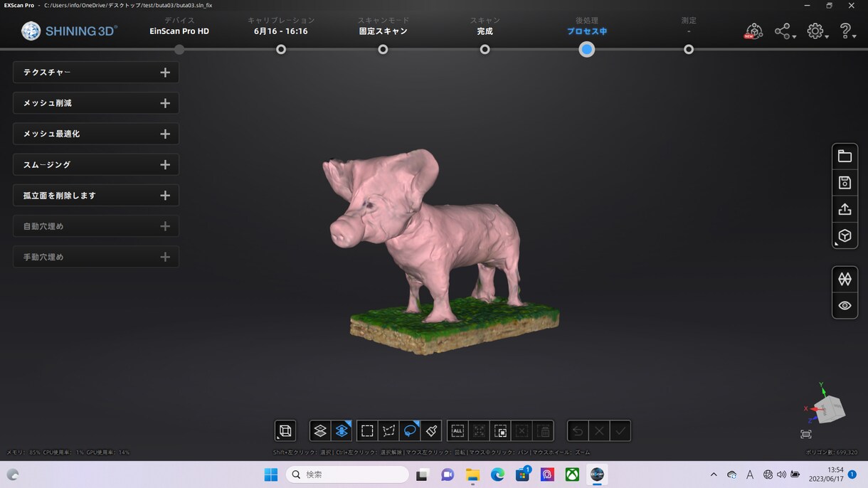Click the 6月16 - 16:16 calibration date

coord(281,31)
